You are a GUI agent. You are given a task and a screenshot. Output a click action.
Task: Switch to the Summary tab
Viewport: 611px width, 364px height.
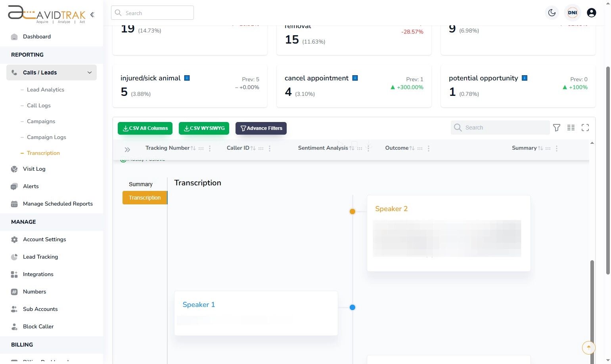coord(141,184)
